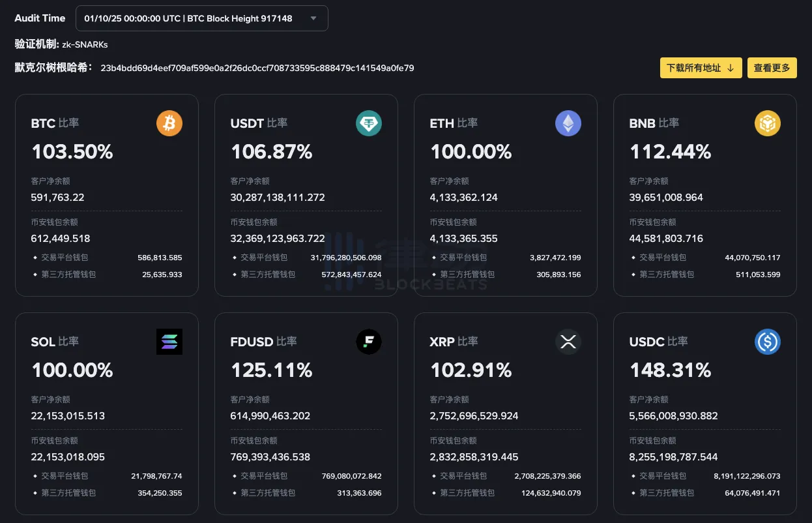Screen dimensions: 812x523
Task: Select the USDT Tether icon
Action: click(369, 123)
